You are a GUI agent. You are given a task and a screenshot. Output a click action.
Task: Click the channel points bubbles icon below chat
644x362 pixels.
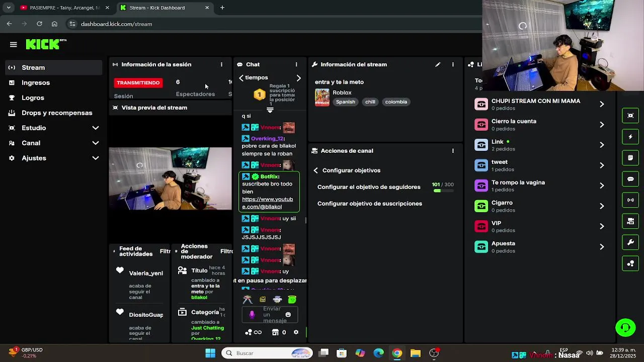(x=249, y=332)
